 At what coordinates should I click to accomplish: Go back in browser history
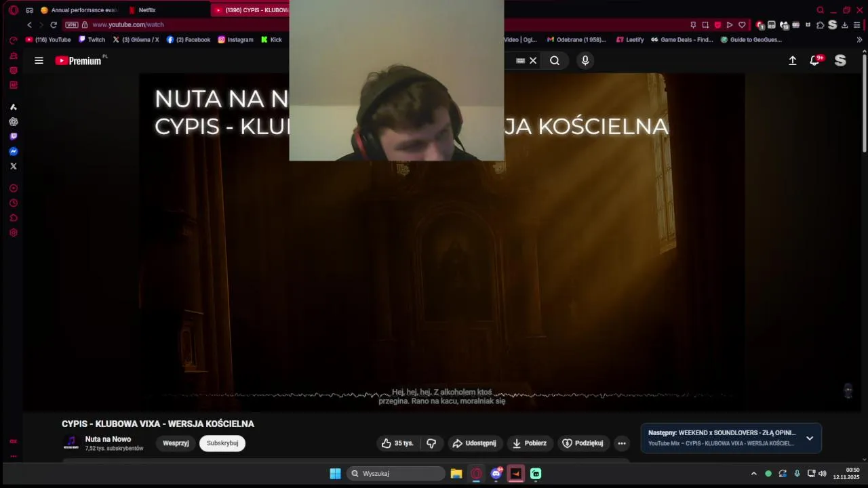(29, 25)
